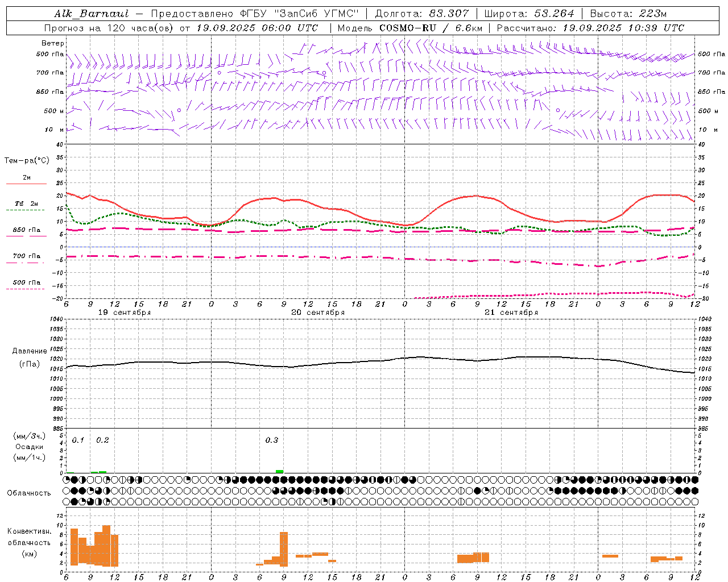Click the 500 гПа temperature legend entry
Image resolution: width=728 pixels, height=582 pixels.
click(26, 282)
